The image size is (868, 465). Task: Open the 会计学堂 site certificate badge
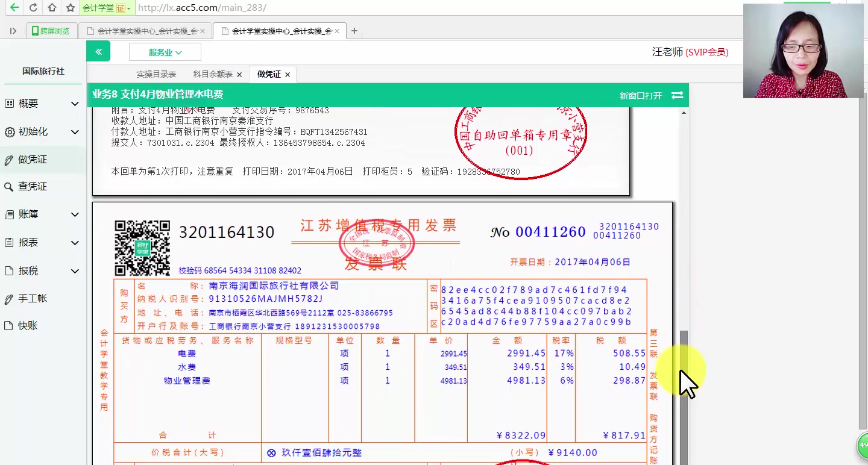[x=106, y=8]
